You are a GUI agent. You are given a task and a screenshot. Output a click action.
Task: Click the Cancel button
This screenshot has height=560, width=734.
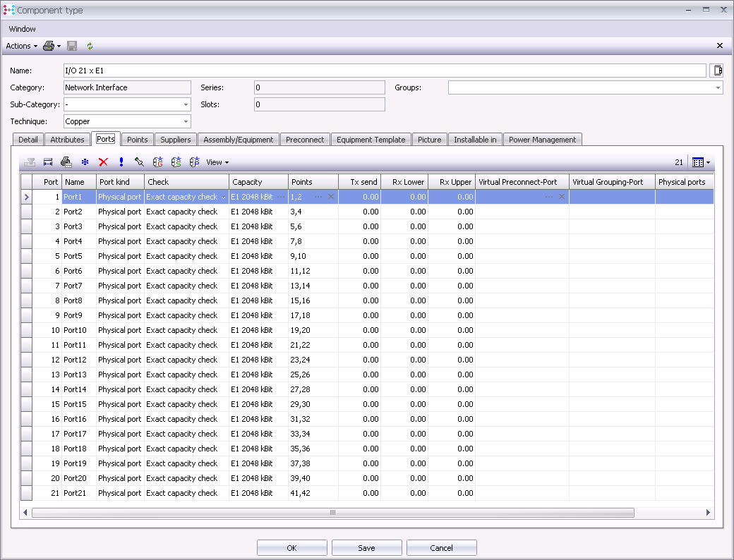441,548
